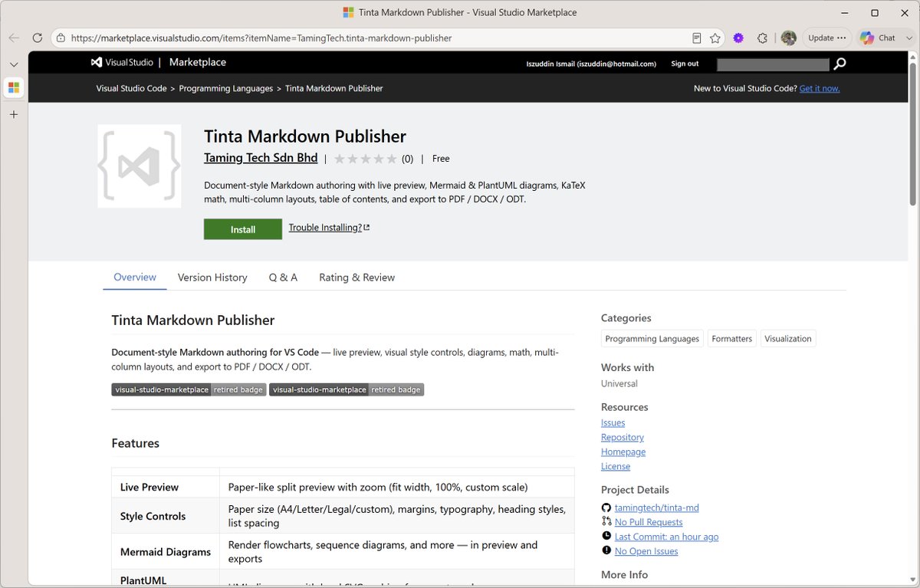This screenshot has height=588, width=920.
Task: Click the clock icon beside Last Commit
Action: [606, 536]
